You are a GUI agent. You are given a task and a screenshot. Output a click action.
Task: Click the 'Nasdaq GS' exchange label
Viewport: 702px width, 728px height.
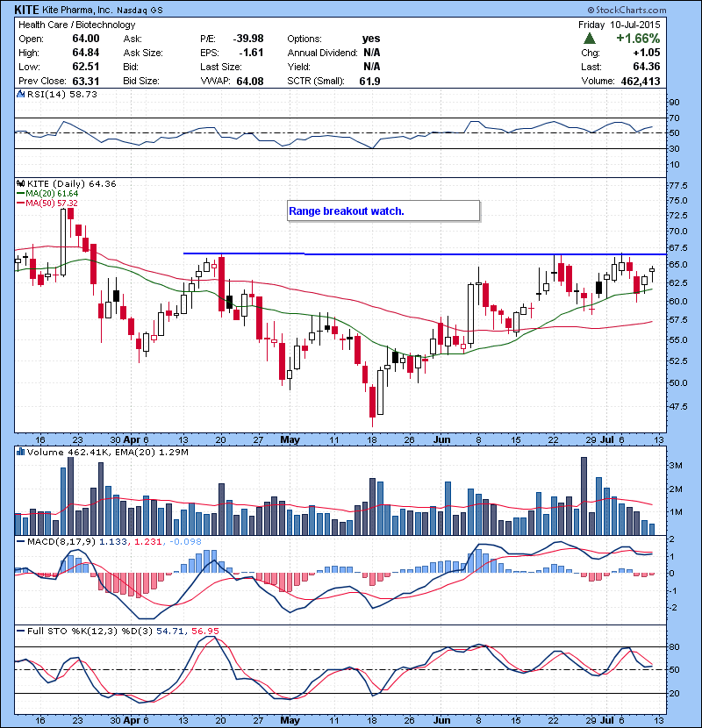click(140, 10)
